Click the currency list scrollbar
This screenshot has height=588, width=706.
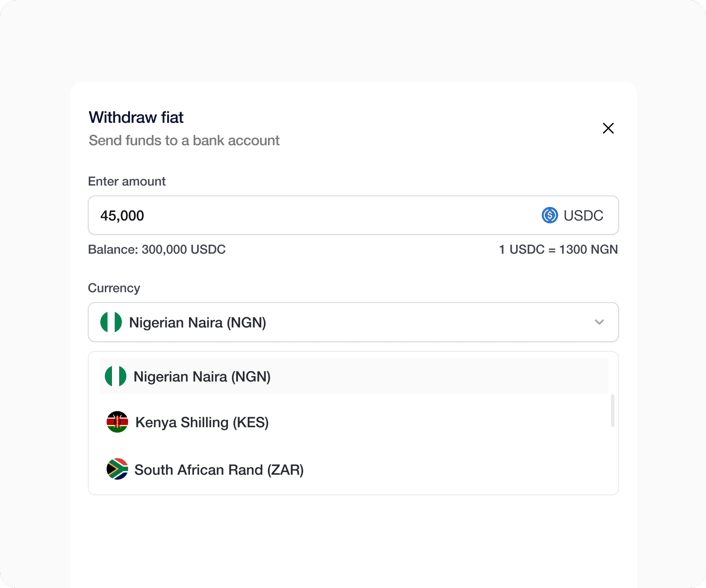pyautogui.click(x=612, y=411)
